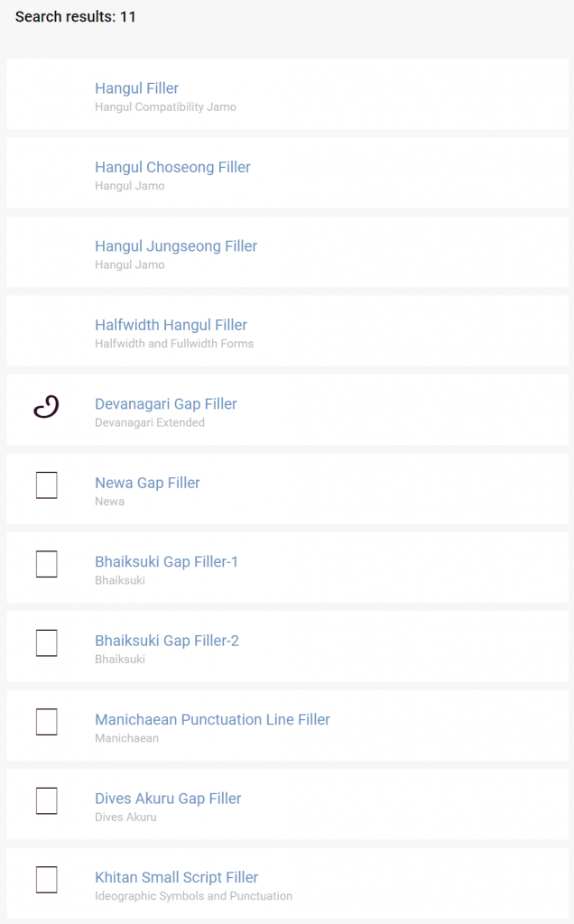
Task: Click the Newa Gap Filler glyph box
Action: point(46,485)
